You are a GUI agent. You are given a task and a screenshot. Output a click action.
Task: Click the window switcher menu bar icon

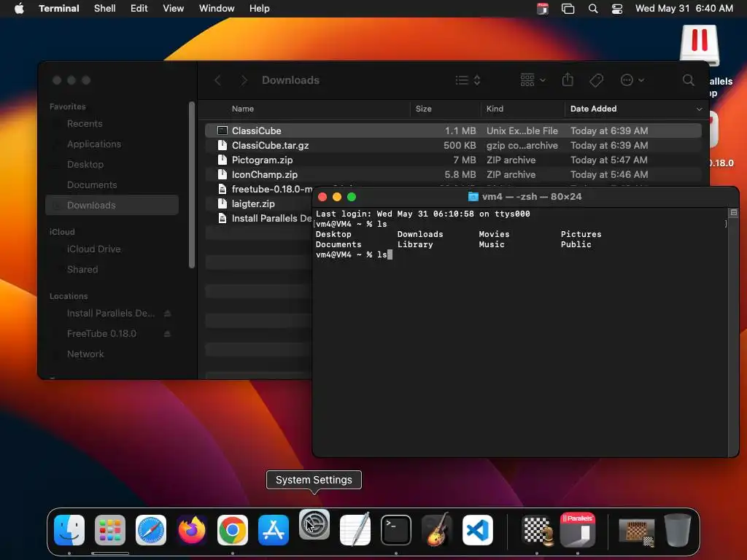coord(568,9)
